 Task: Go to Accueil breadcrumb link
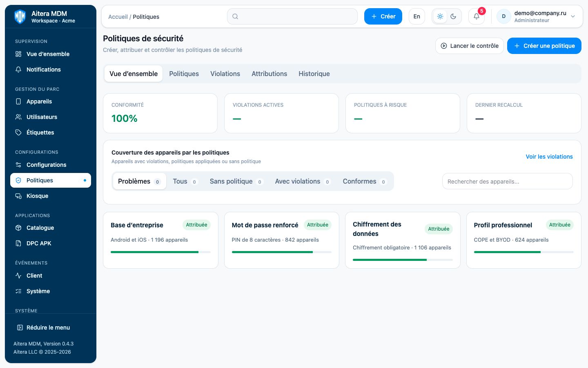[x=118, y=17]
